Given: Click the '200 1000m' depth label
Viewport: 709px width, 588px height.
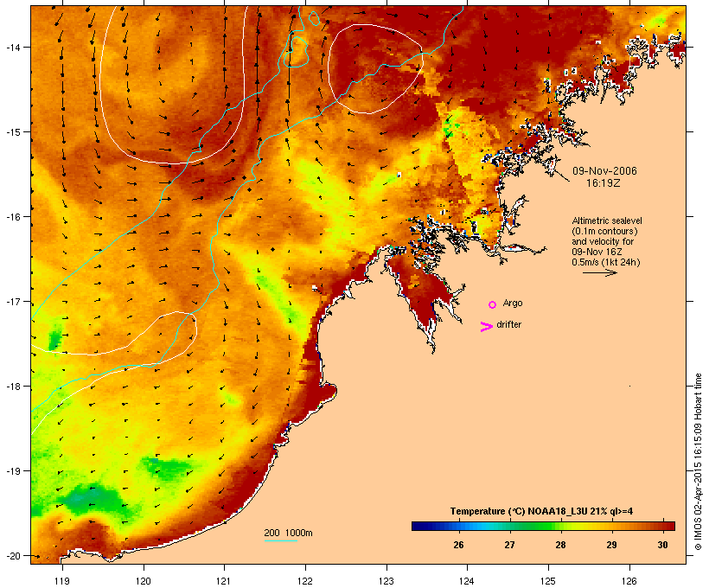Looking at the screenshot, I should [288, 533].
